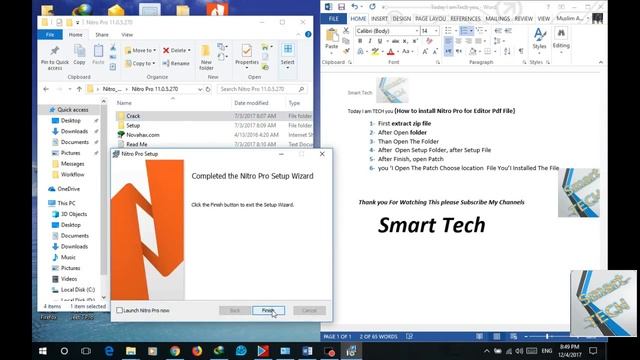Click the Copy icon in Explorer ribbon
Screen dimensions: 640x360
[x=79, y=55]
